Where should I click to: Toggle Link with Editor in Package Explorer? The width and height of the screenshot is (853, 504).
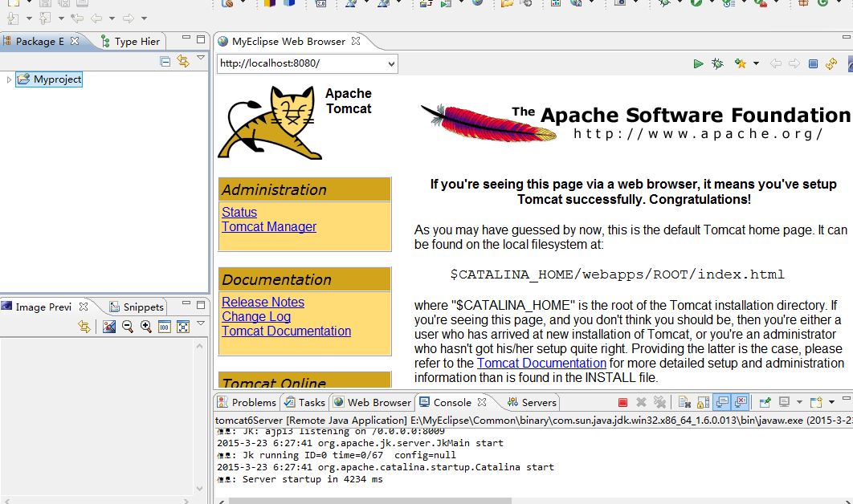coord(183,62)
